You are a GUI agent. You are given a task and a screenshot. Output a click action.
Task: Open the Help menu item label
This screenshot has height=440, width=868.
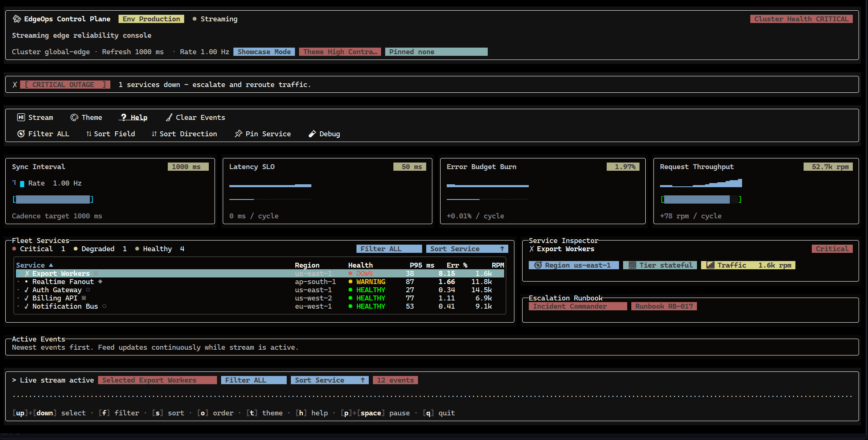139,117
